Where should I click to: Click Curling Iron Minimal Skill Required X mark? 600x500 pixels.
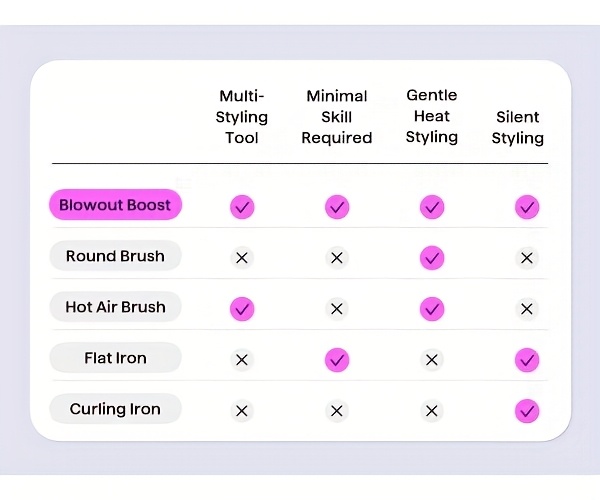coord(337,411)
